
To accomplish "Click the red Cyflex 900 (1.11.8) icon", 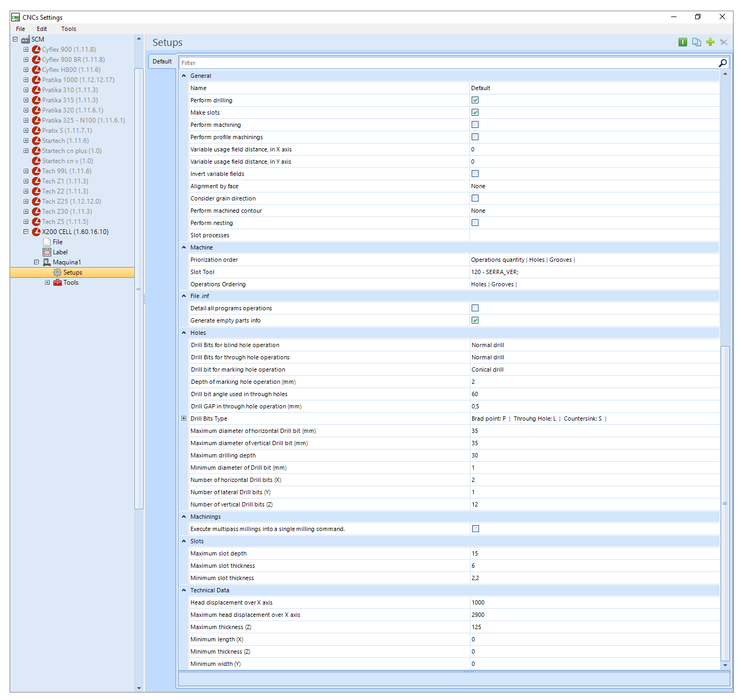I will pyautogui.click(x=36, y=50).
